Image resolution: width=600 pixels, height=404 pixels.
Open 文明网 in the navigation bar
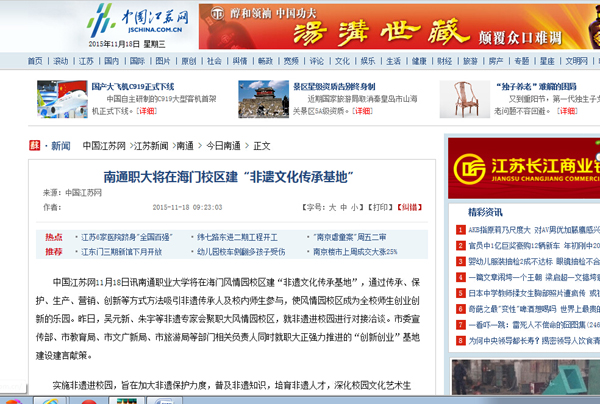[577, 61]
